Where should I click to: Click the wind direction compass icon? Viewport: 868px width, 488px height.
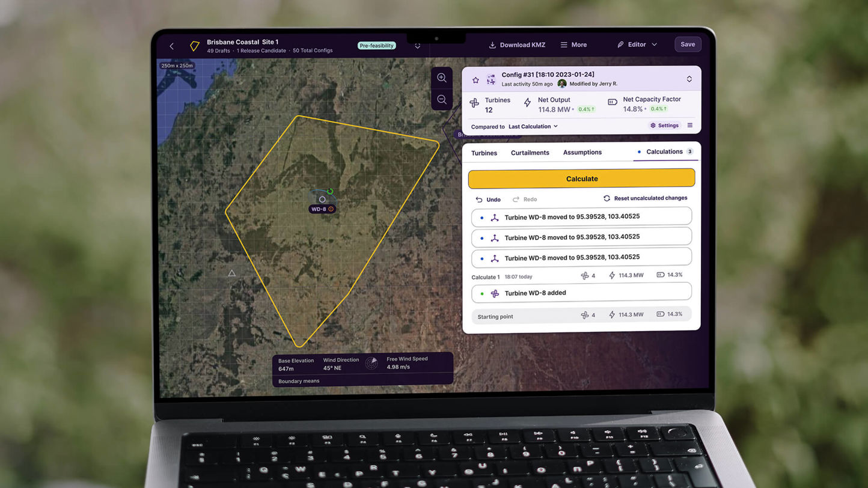[371, 363]
